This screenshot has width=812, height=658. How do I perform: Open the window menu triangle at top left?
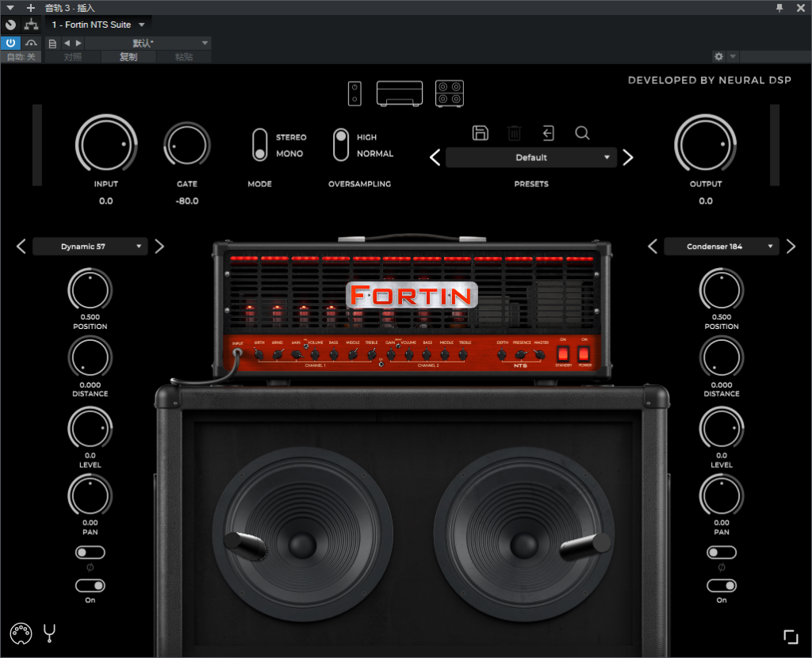(x=10, y=8)
